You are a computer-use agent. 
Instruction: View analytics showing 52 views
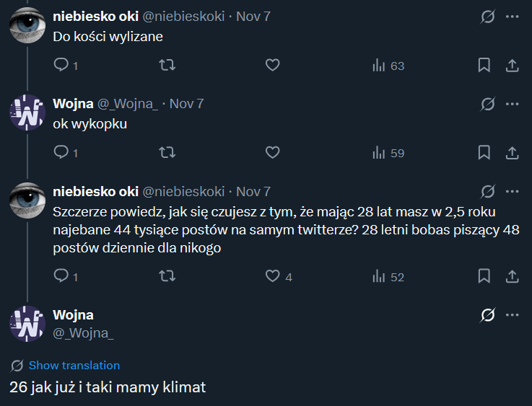[388, 276]
